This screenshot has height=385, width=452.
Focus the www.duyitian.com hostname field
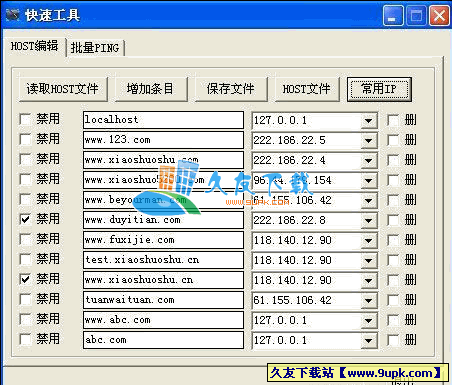pos(163,220)
